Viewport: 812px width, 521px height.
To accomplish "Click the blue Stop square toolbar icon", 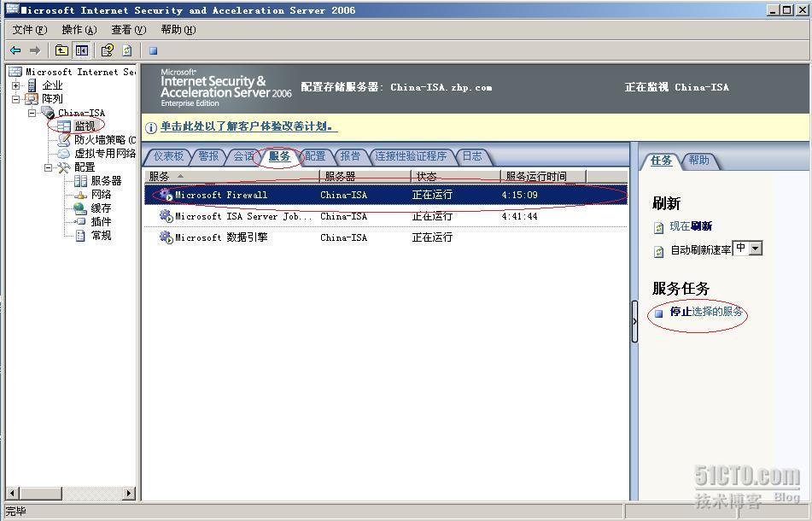I will pyautogui.click(x=154, y=50).
